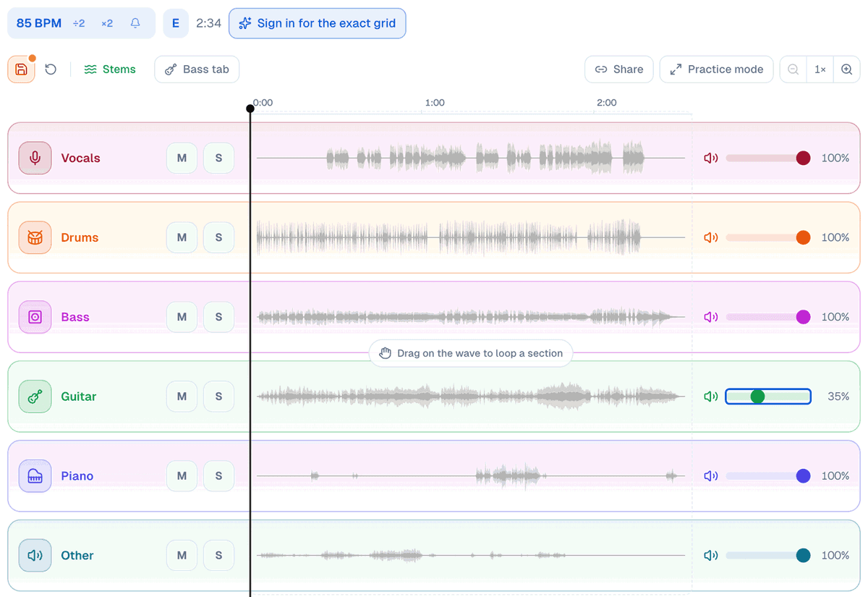Click the Share button

coord(619,69)
